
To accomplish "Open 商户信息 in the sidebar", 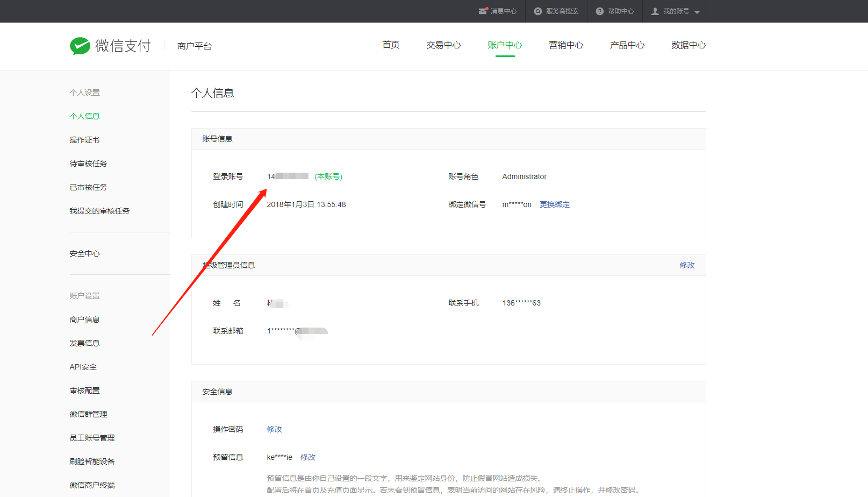I will click(84, 319).
